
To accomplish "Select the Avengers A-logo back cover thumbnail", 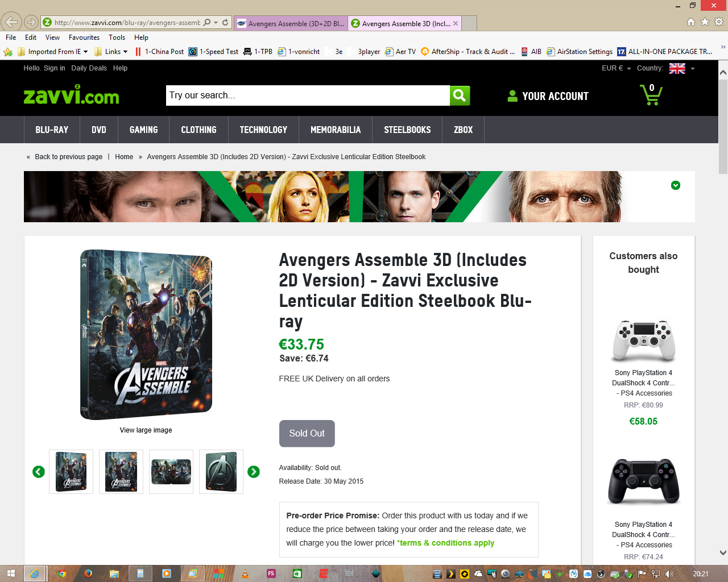I will [x=221, y=472].
